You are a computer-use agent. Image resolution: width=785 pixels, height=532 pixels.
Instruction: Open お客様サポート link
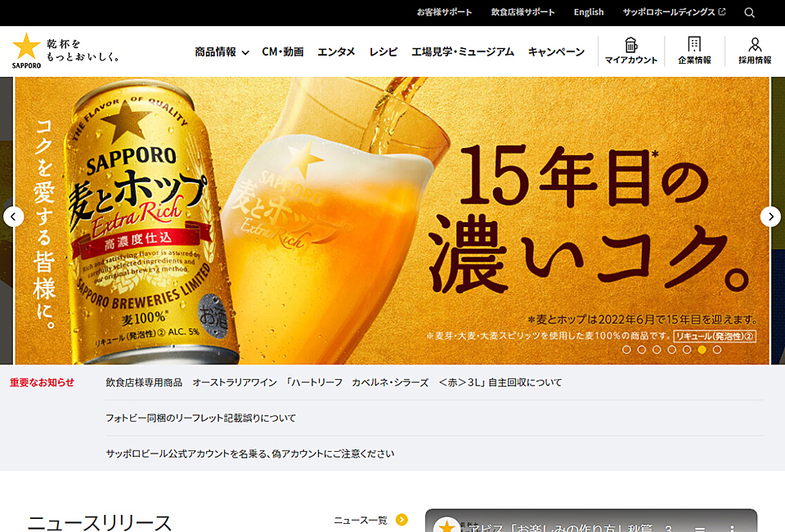coord(445,12)
